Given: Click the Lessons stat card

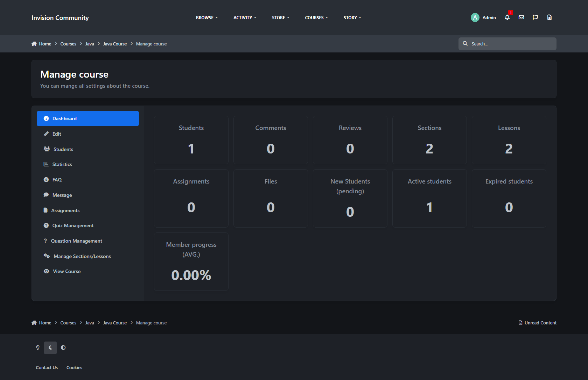Looking at the screenshot, I should click(509, 140).
